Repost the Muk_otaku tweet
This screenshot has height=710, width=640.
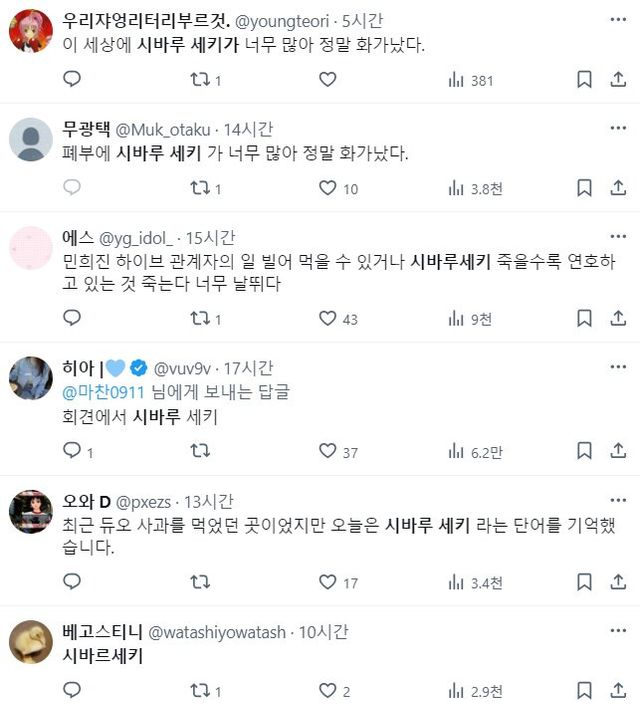[x=199, y=187]
